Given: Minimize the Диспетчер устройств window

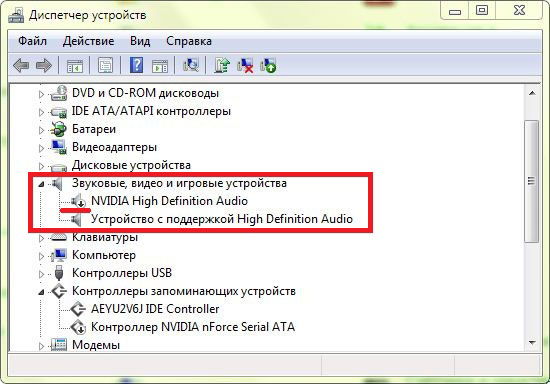Looking at the screenshot, I should pyautogui.click(x=455, y=11).
